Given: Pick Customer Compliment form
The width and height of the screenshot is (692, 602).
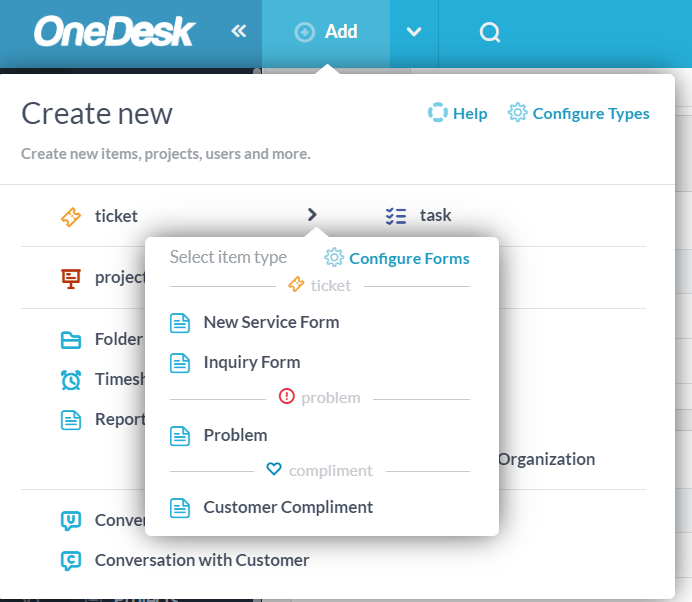Looking at the screenshot, I should tap(287, 507).
